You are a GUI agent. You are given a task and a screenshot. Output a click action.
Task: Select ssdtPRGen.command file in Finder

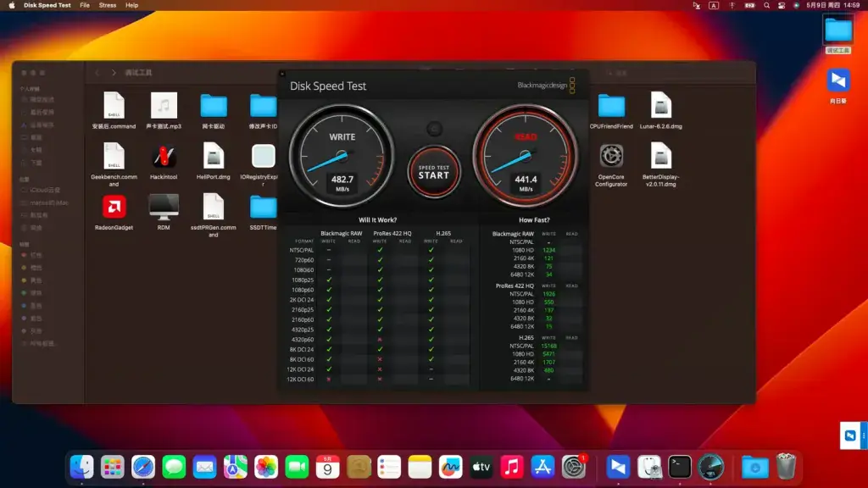tap(213, 215)
